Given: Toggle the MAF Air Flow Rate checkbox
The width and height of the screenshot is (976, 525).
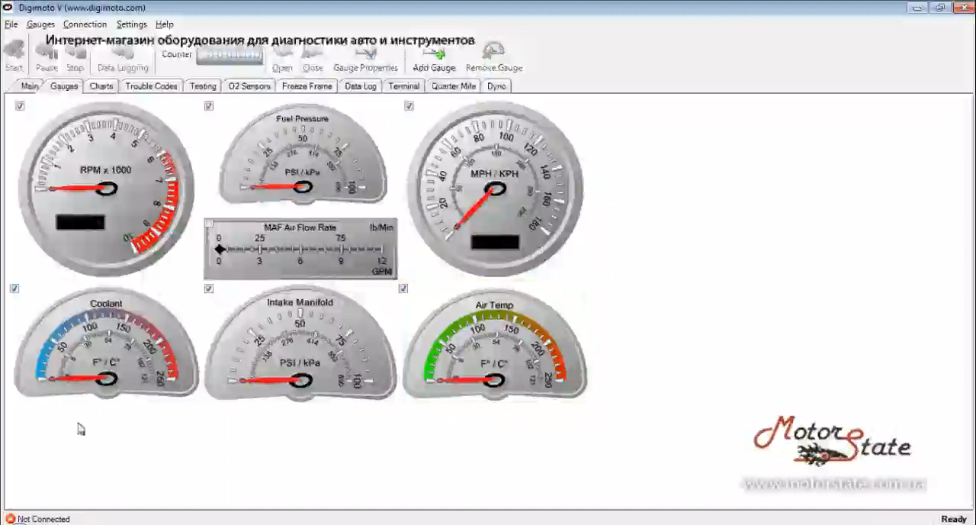Looking at the screenshot, I should tap(210, 223).
